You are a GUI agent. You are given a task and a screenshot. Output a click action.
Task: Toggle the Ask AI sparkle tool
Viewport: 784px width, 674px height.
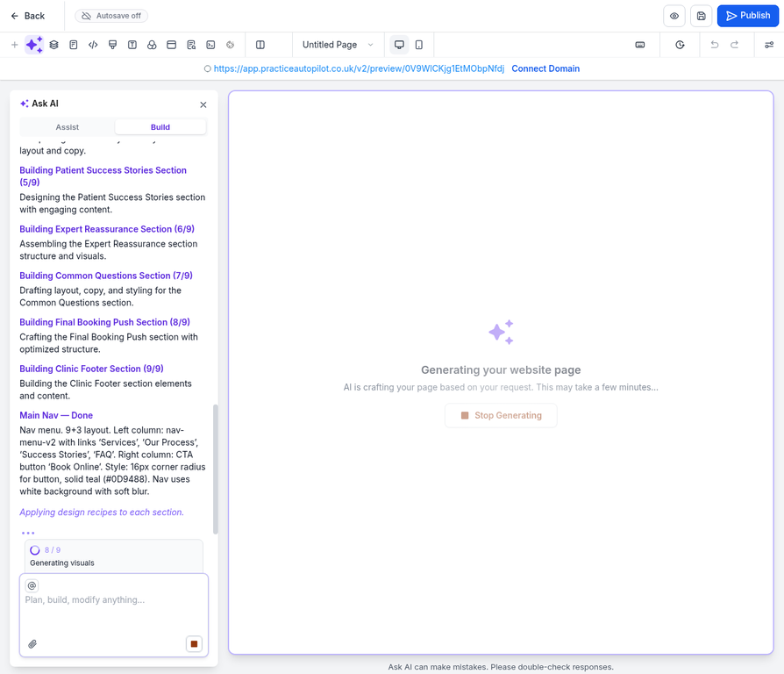[34, 45]
